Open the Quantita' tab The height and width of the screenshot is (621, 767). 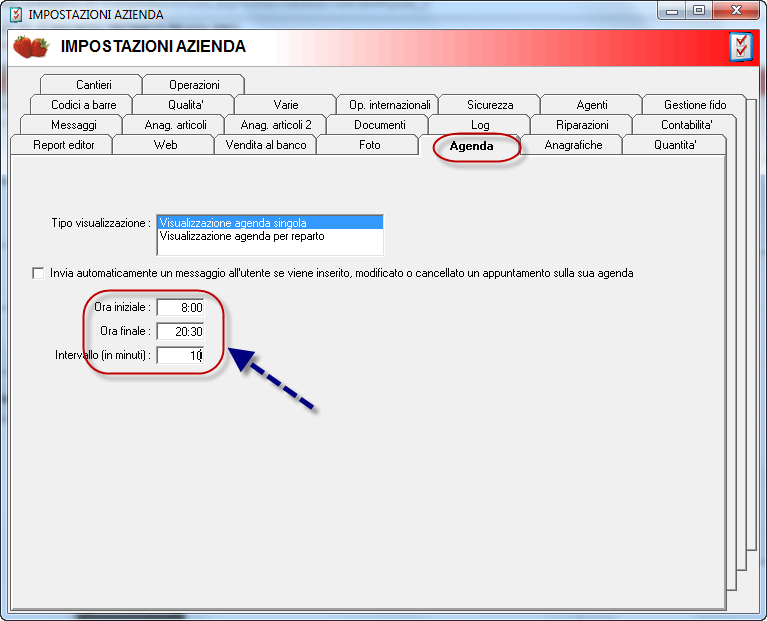click(674, 145)
